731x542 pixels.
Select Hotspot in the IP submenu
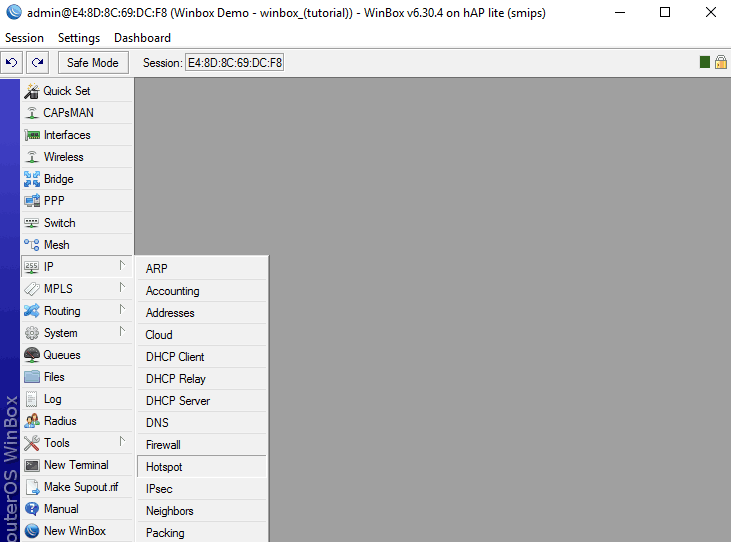click(202, 467)
